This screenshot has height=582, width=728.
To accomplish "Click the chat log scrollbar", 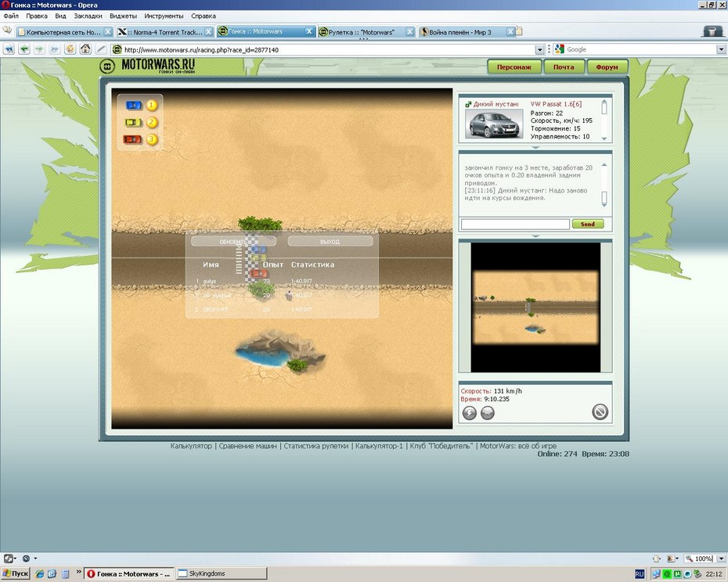I will [x=604, y=185].
